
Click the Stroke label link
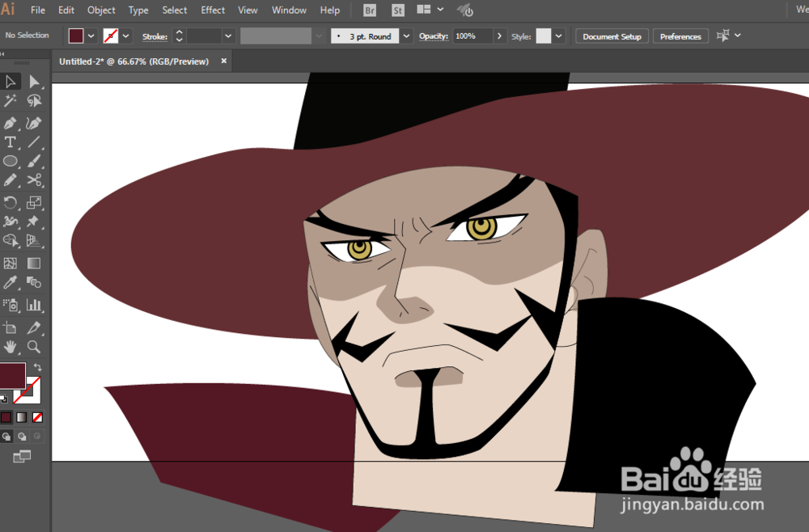(155, 36)
